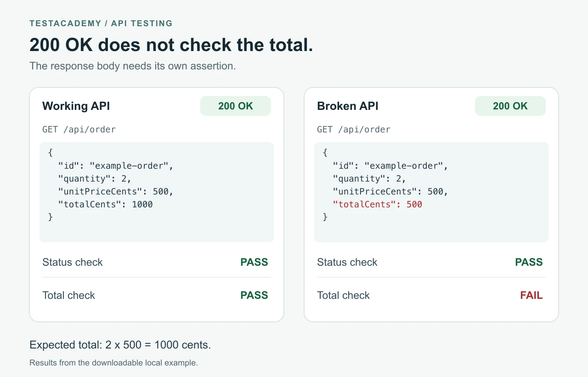Click "totalCents": 1000 in the Working API response

pyautogui.click(x=106, y=204)
